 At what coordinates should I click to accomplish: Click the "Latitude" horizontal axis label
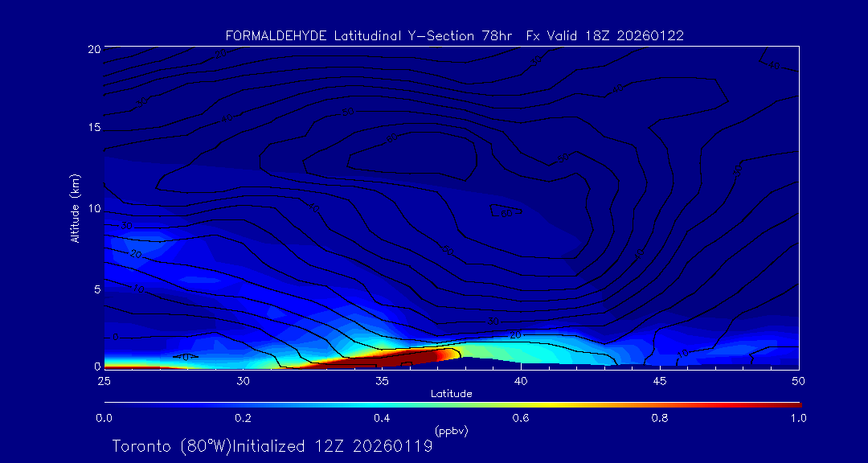coord(452,394)
